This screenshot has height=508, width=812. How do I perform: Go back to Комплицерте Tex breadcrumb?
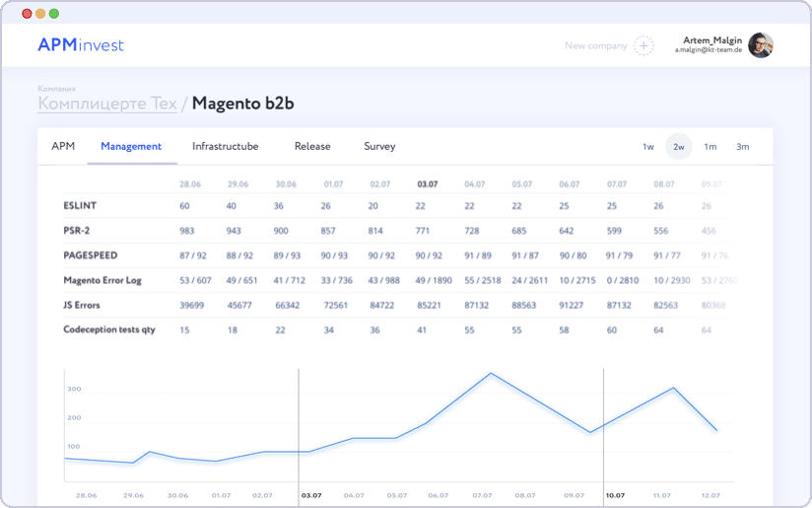107,104
